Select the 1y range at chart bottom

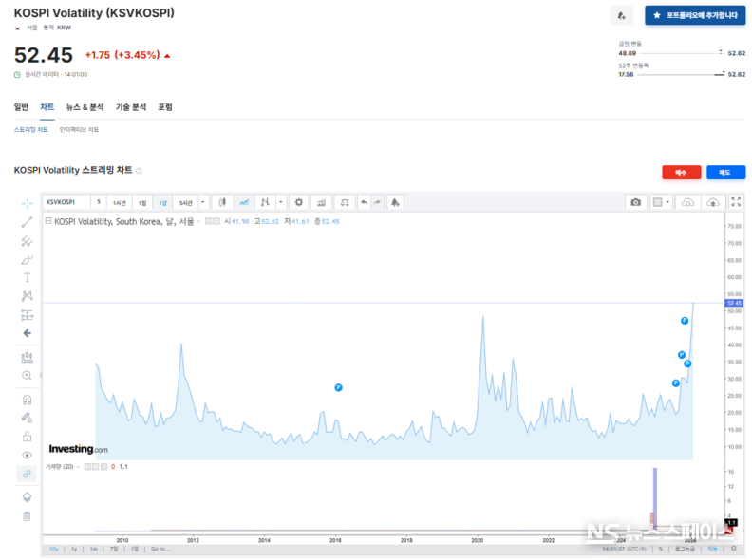click(x=73, y=549)
